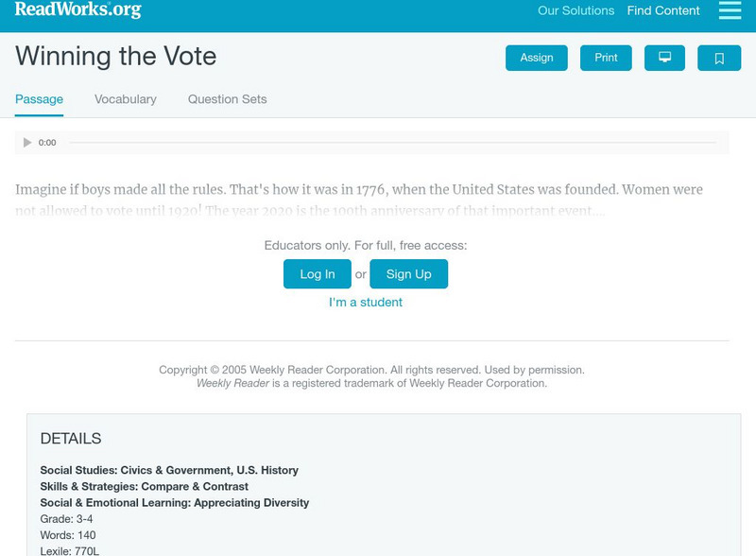Click the Winning the Vote title
Screen dimensions: 756x556
click(115, 56)
